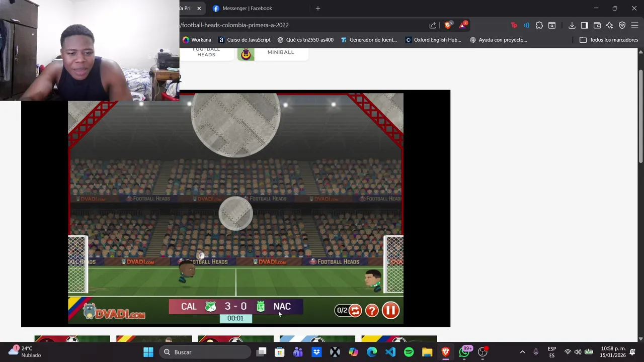Open the Downloads icon in browser toolbar

point(572,25)
